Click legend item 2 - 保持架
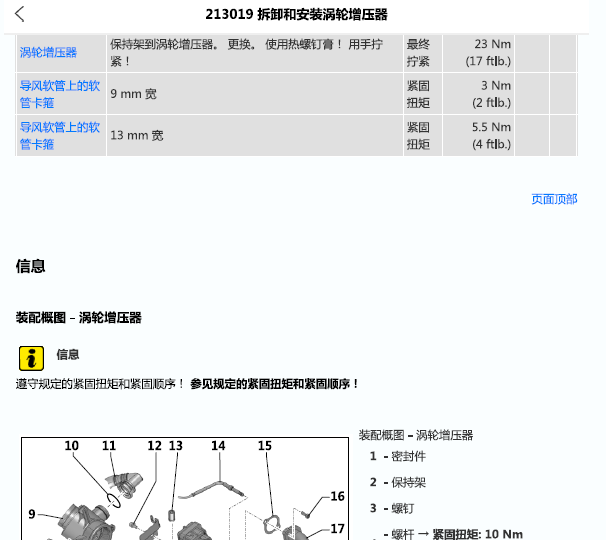 tap(398, 482)
